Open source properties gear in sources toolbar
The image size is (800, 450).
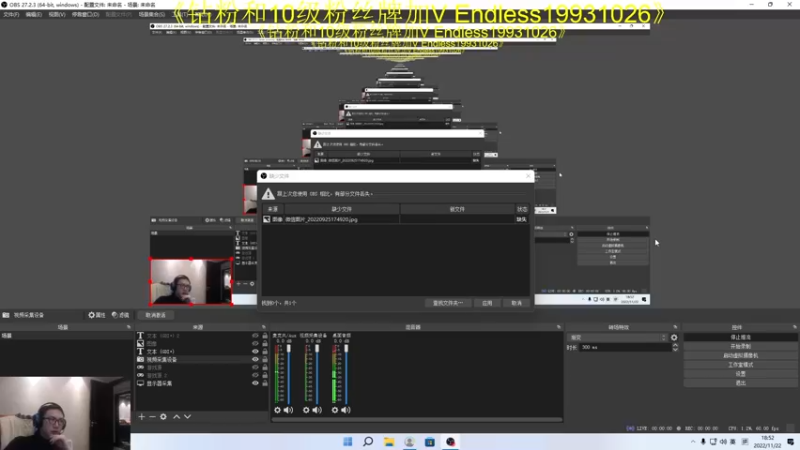163,417
